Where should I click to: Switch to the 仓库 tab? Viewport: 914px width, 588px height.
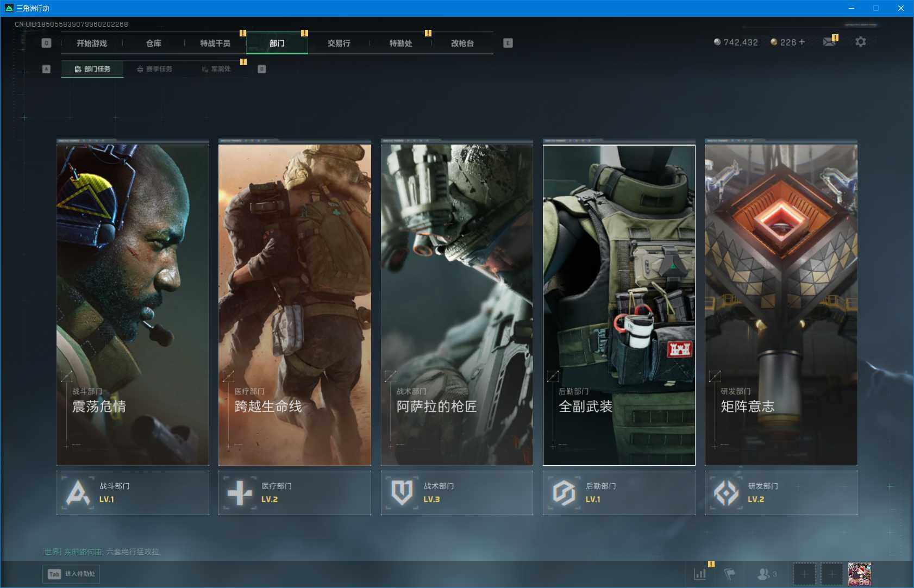(153, 43)
